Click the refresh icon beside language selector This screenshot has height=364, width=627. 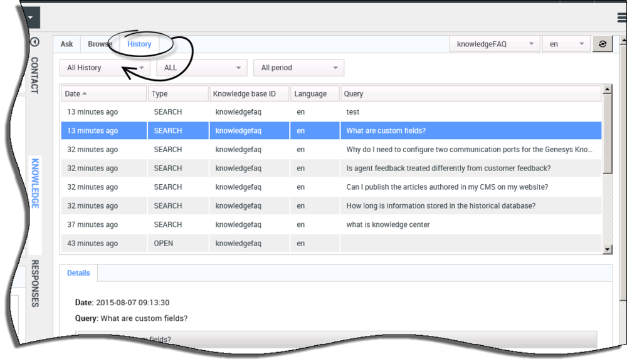click(602, 44)
